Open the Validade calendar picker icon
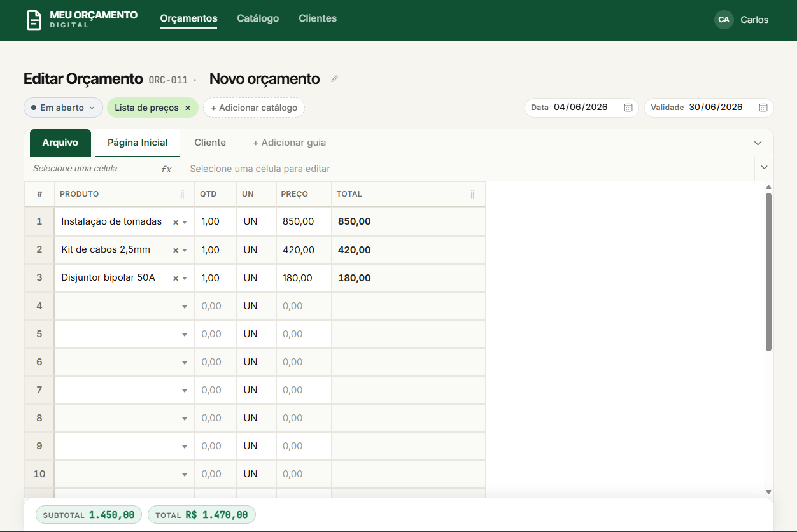 pyautogui.click(x=763, y=108)
